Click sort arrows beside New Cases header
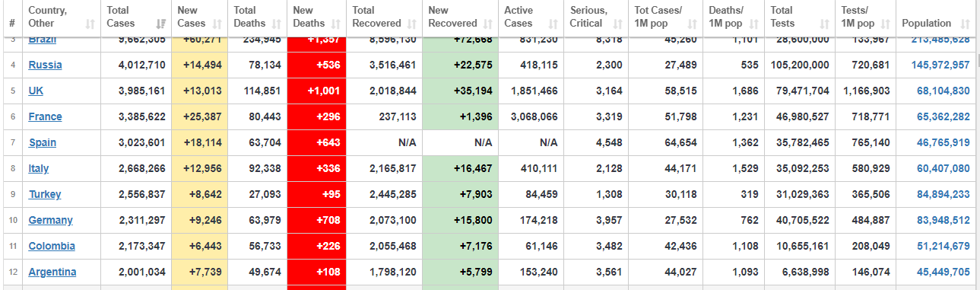The height and width of the screenshot is (290, 980). click(217, 24)
